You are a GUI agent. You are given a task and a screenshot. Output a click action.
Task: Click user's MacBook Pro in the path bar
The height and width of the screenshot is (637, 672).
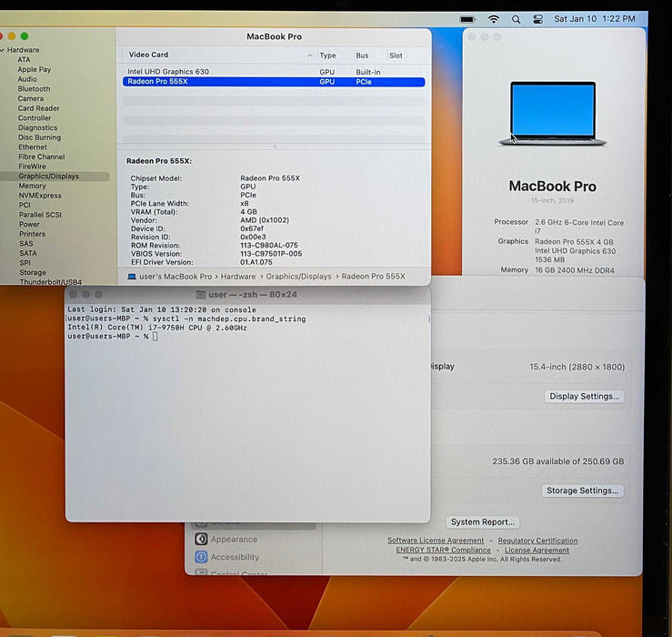[176, 277]
